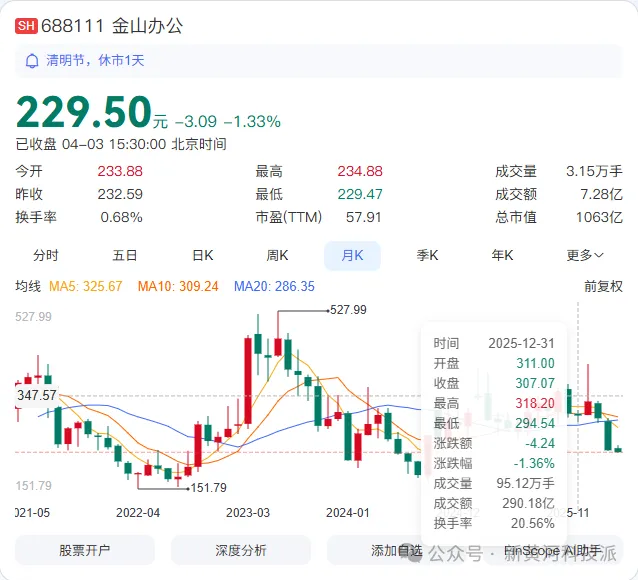The width and height of the screenshot is (638, 580).
Task: Click the 昨收 value 232.59
Action: 120,194
